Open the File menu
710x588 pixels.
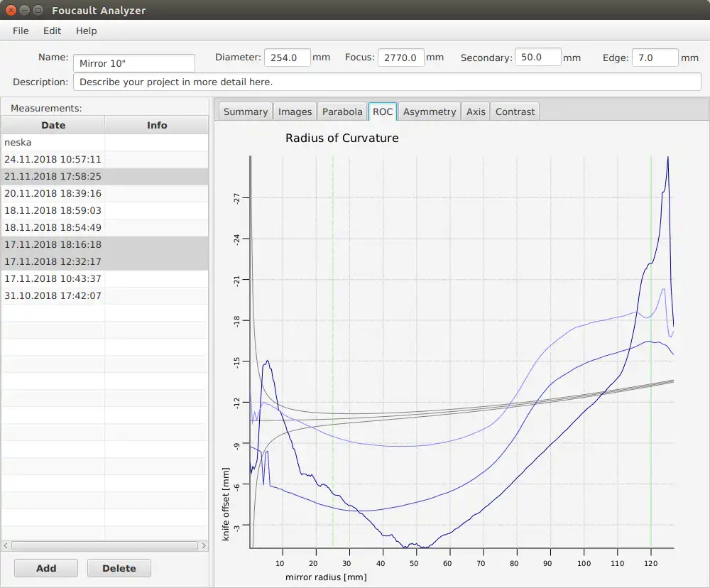[x=21, y=31]
